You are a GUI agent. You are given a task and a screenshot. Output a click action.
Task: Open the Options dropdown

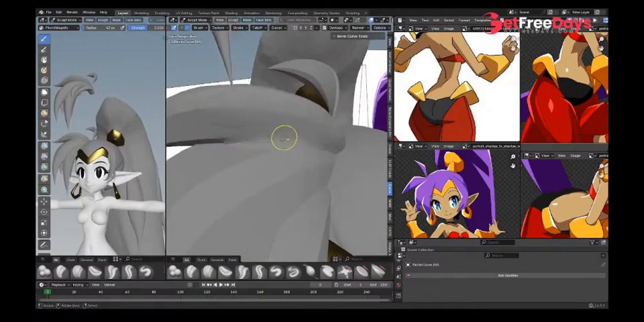[x=381, y=28]
